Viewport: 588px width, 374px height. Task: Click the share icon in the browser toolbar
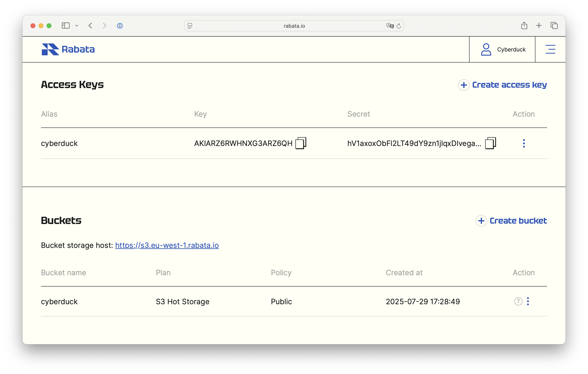tap(524, 25)
